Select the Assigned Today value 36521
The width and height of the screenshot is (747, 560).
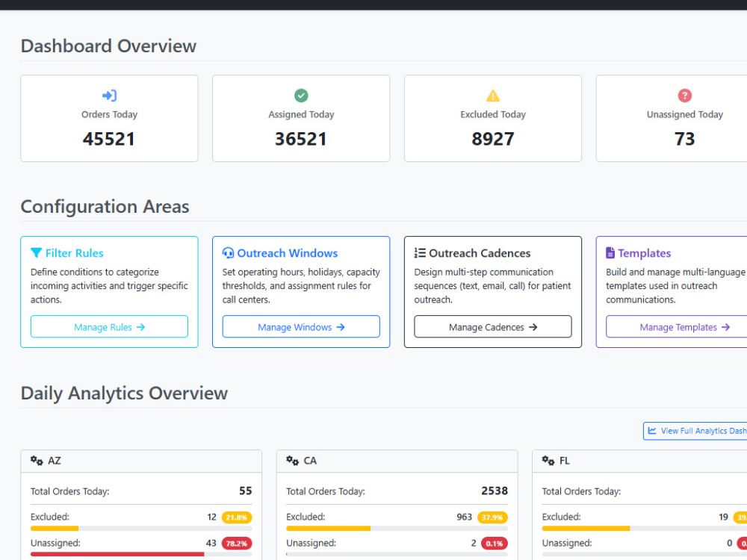(x=301, y=139)
